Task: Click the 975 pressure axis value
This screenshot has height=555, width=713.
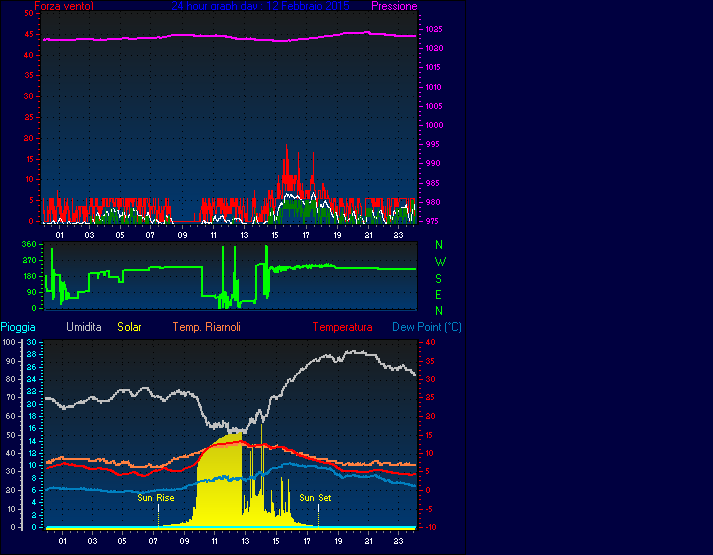Action: coord(432,221)
